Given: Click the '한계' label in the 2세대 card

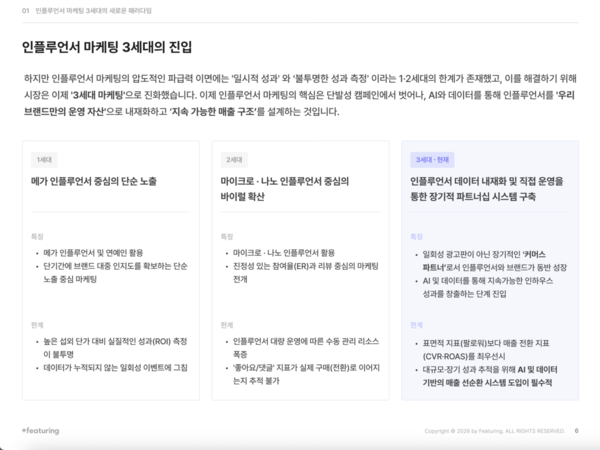Looking at the screenshot, I should point(227,325).
